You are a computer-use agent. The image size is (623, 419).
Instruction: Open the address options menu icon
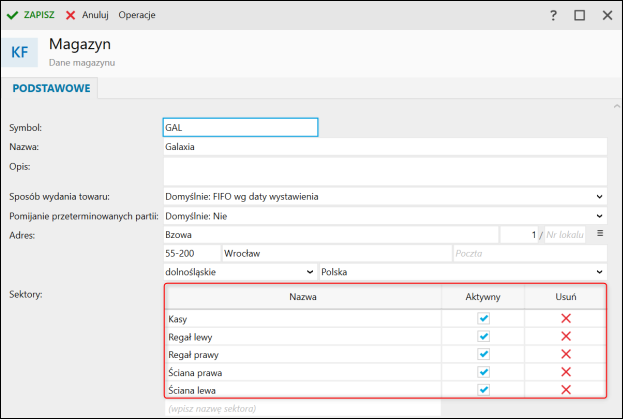[600, 233]
